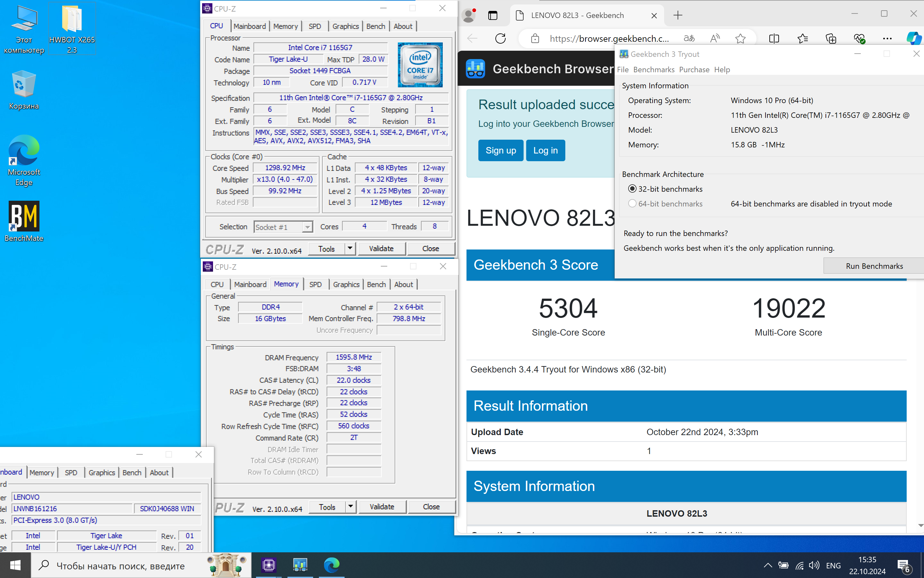The height and width of the screenshot is (578, 924).
Task: Click the browser back arrow
Action: [x=472, y=38]
